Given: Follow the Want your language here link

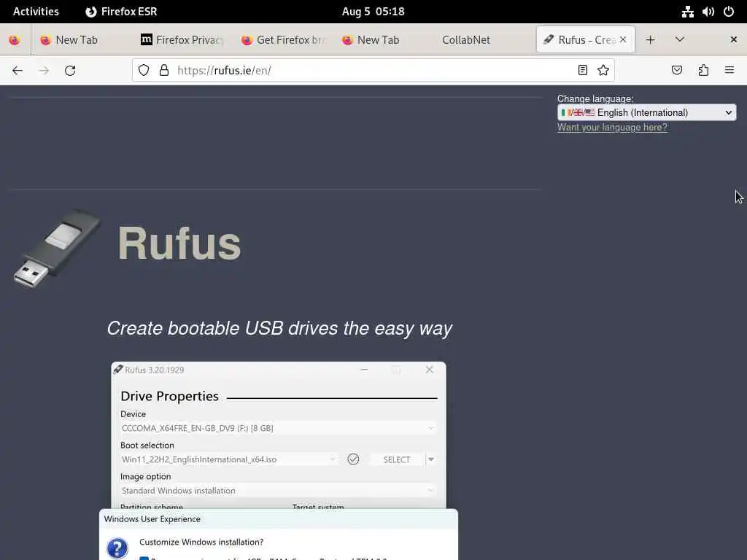Looking at the screenshot, I should point(612,128).
